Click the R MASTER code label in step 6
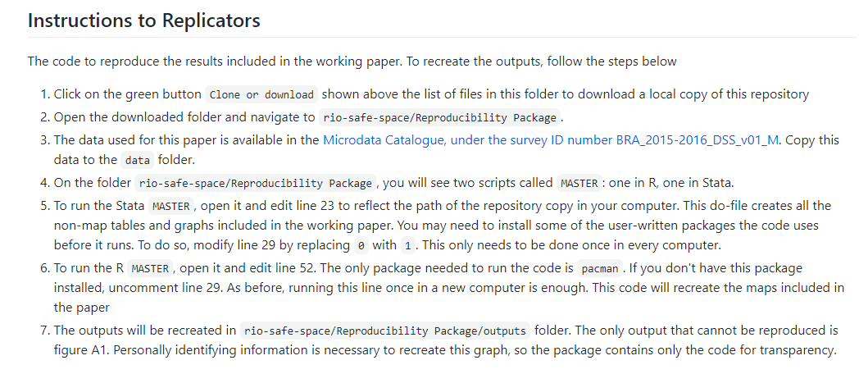The width and height of the screenshot is (868, 374). pos(150,269)
